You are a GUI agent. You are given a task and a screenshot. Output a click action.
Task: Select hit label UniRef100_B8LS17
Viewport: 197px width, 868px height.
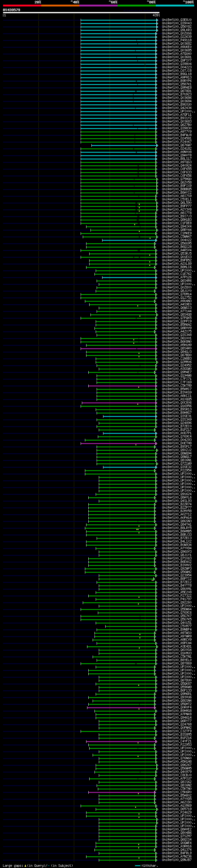click(176, 159)
